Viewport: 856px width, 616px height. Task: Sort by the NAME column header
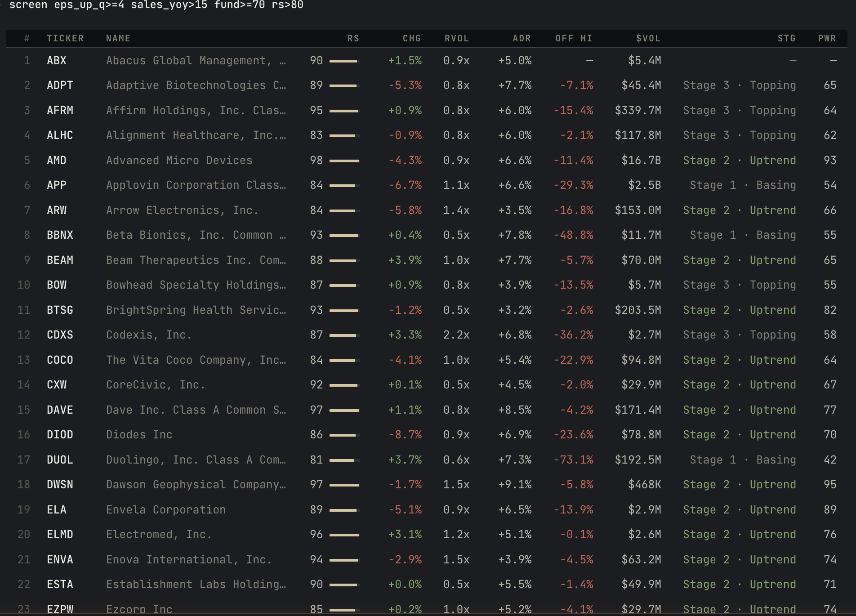coord(118,39)
